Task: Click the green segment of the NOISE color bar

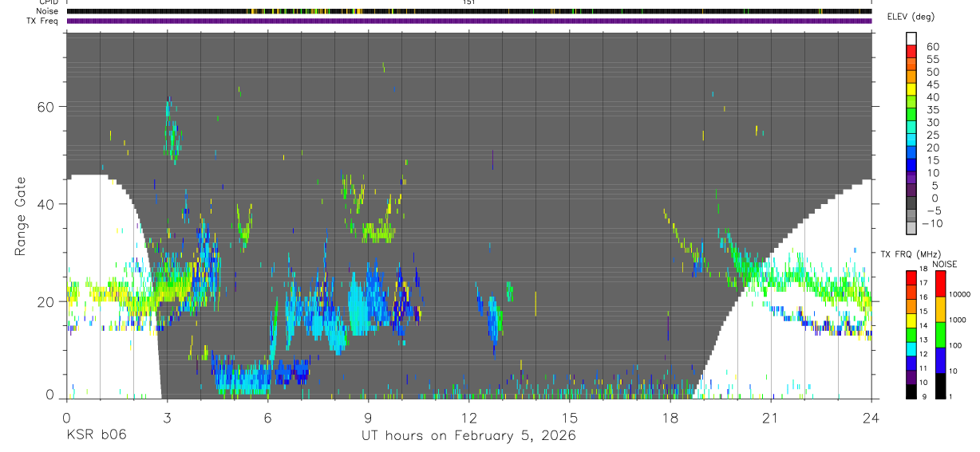Action: 941,335
